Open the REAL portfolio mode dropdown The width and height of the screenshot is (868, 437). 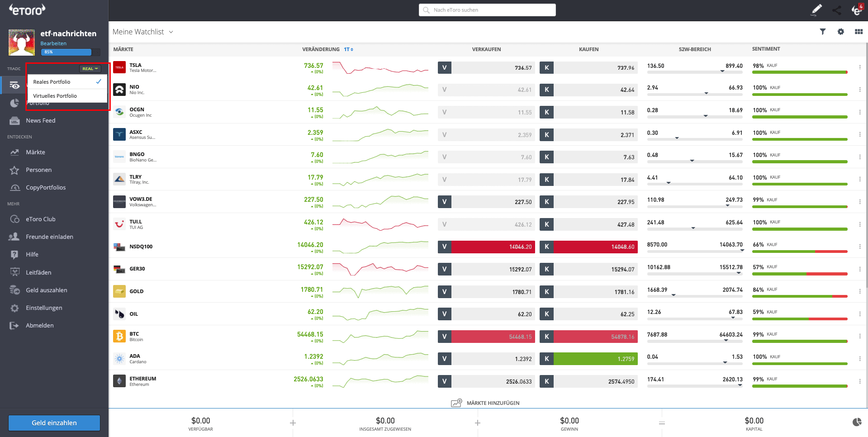tap(90, 69)
